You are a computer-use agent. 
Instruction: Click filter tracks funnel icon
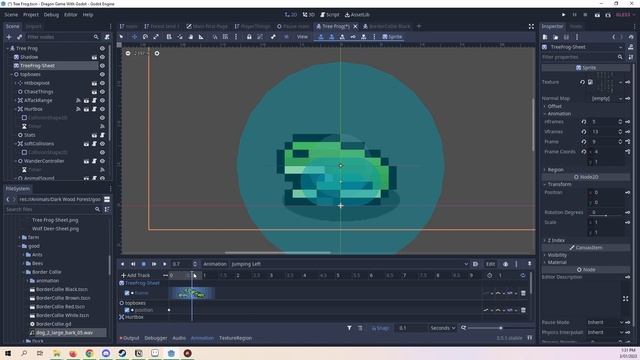[x=349, y=328]
